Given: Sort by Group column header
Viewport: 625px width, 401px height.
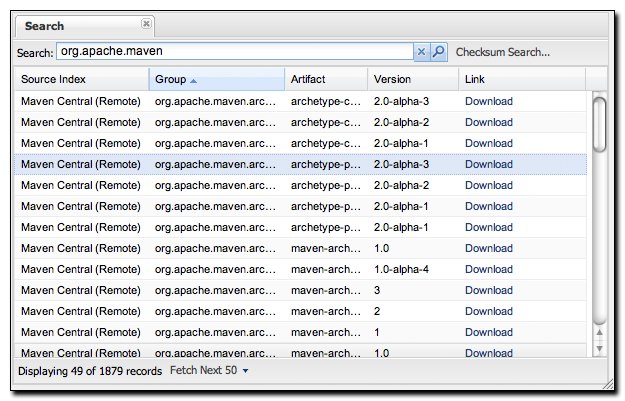Looking at the screenshot, I should click(171, 79).
